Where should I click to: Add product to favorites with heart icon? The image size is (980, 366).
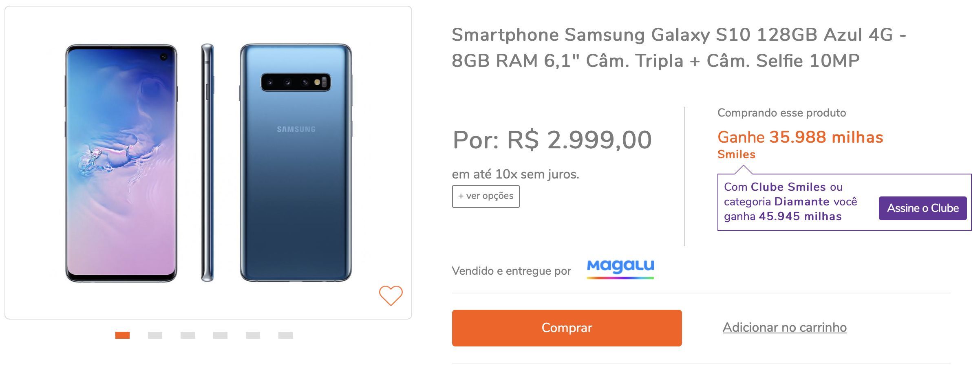(391, 295)
